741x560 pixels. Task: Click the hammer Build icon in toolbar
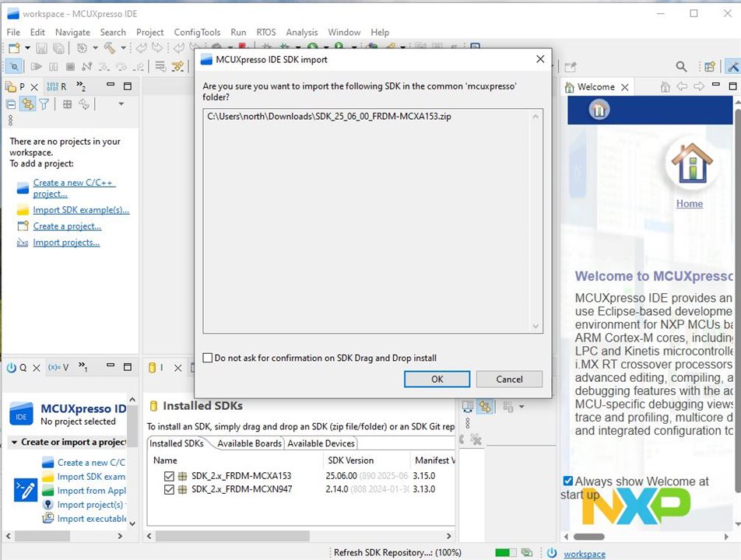tap(110, 47)
